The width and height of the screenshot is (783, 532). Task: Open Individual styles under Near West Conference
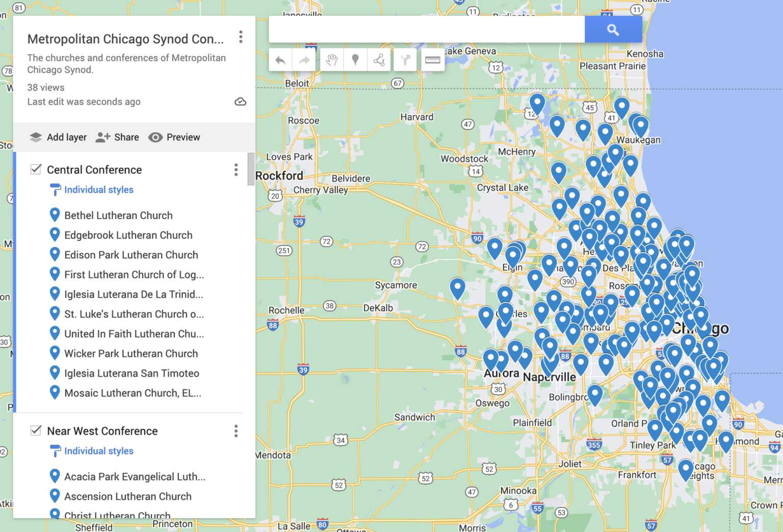(99, 451)
